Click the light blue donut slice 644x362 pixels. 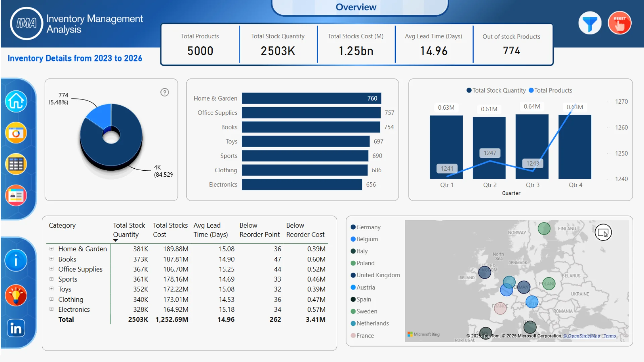101,115
